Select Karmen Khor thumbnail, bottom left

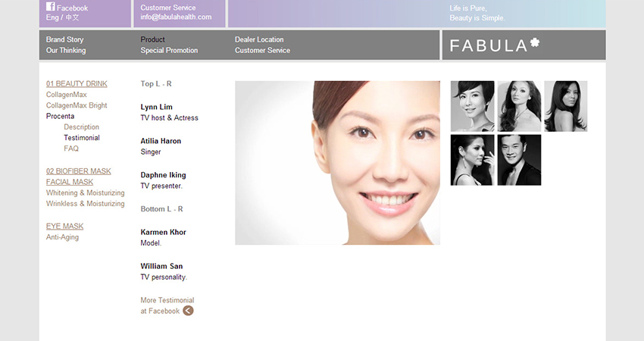coord(472,160)
